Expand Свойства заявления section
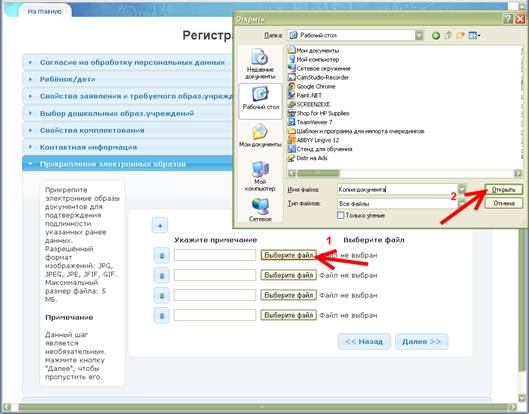 [x=127, y=96]
